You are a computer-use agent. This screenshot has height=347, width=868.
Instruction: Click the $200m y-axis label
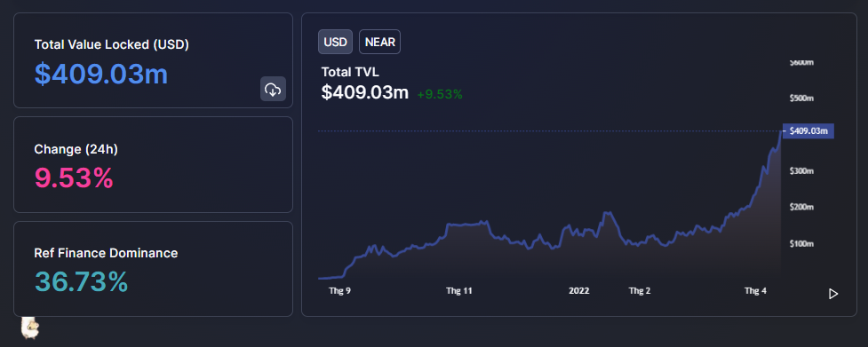[801, 207]
